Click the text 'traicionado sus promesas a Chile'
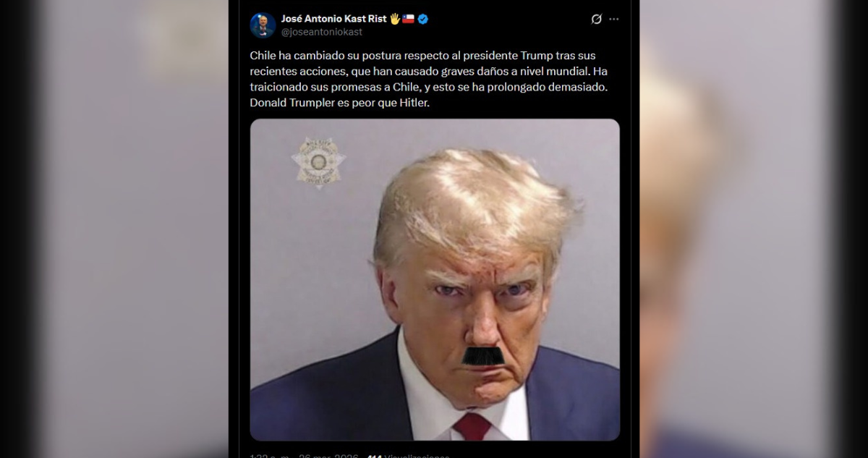This screenshot has width=868, height=458. [331, 87]
